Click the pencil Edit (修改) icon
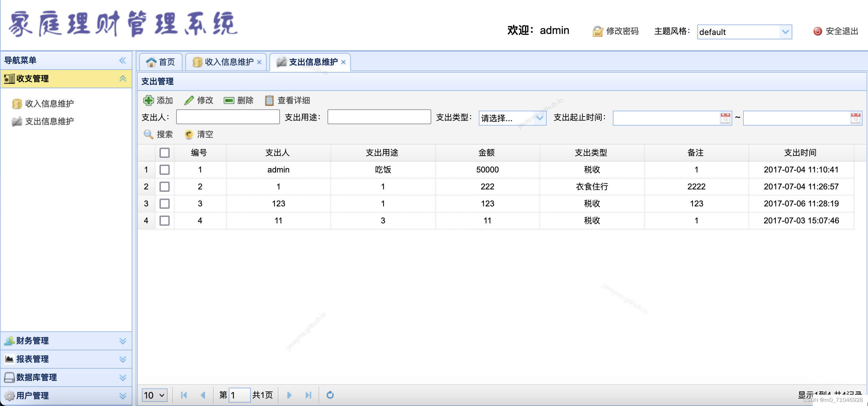The height and width of the screenshot is (406, 868). click(189, 100)
